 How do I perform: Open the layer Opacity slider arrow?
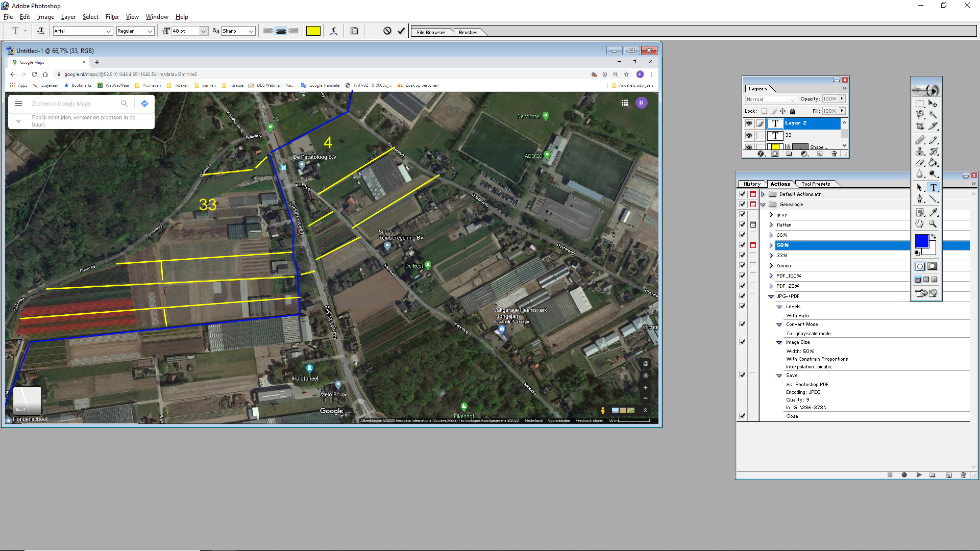click(x=842, y=98)
